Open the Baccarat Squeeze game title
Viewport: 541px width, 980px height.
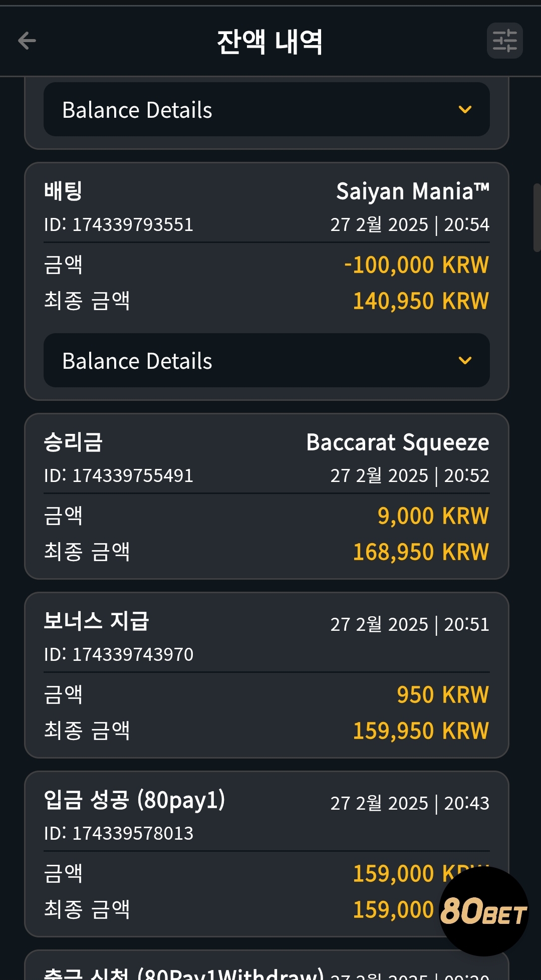pyautogui.click(x=398, y=442)
